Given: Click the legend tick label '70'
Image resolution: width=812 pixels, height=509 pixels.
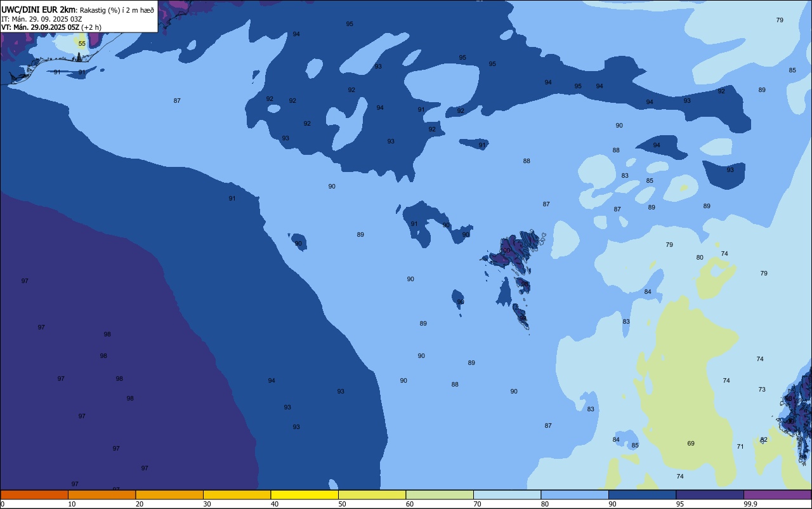Looking at the screenshot, I should 478,504.
